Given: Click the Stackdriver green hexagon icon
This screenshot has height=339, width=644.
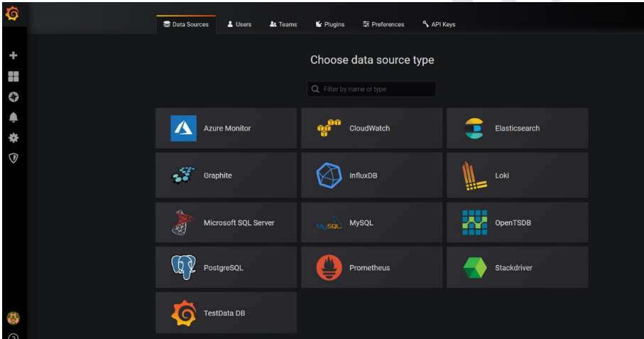Looking at the screenshot, I should [x=475, y=268].
